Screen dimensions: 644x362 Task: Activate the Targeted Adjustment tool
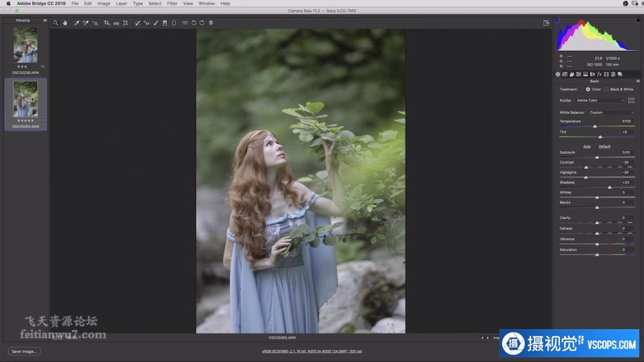point(95,23)
